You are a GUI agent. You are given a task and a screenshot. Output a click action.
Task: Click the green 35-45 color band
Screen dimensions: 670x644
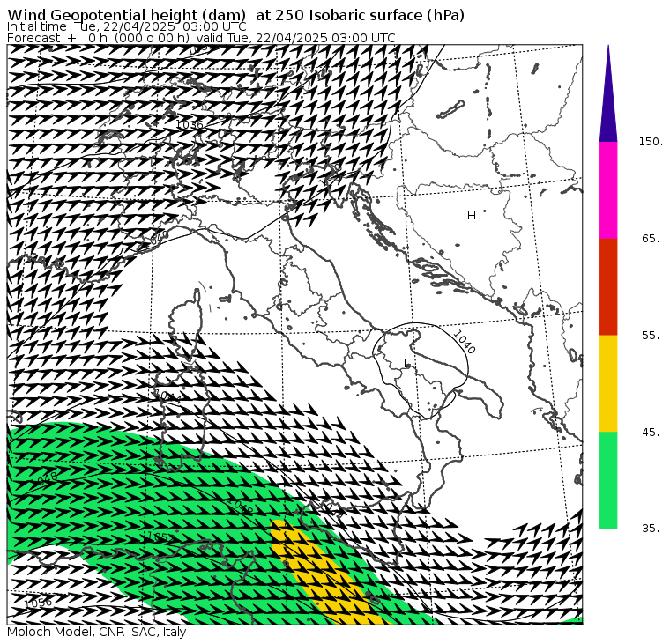click(x=608, y=479)
